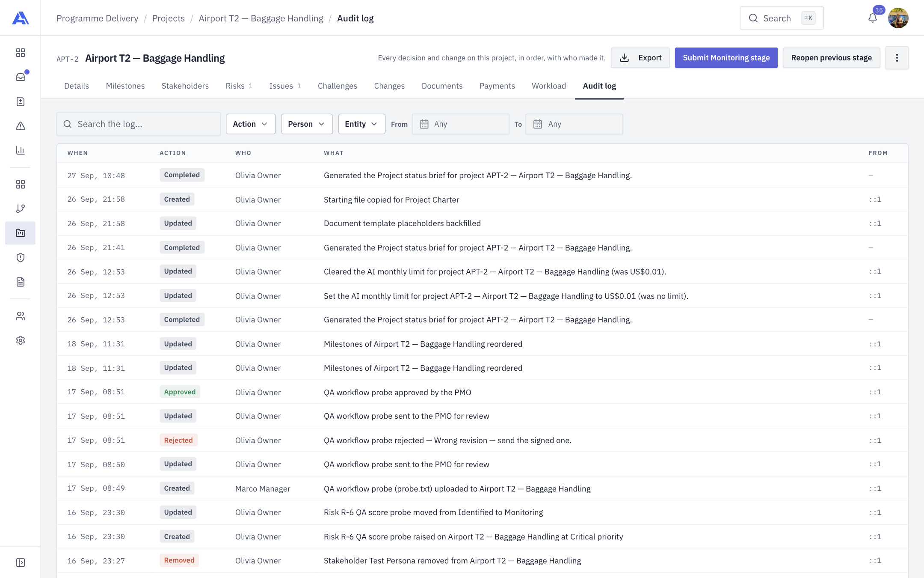The width and height of the screenshot is (924, 578).
Task: Open the Stakeholders tab
Action: coord(185,86)
